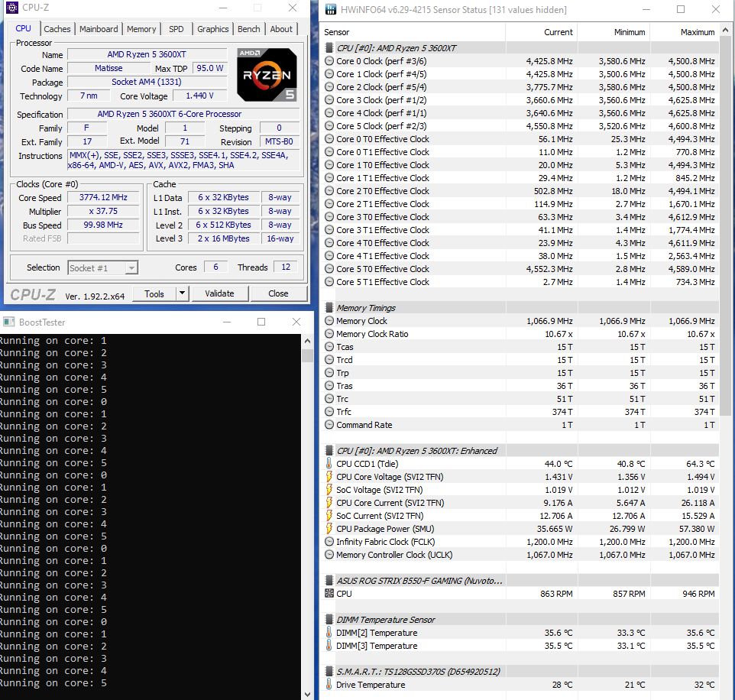
Task: Click the BoostTester title bar icon
Action: point(9,322)
